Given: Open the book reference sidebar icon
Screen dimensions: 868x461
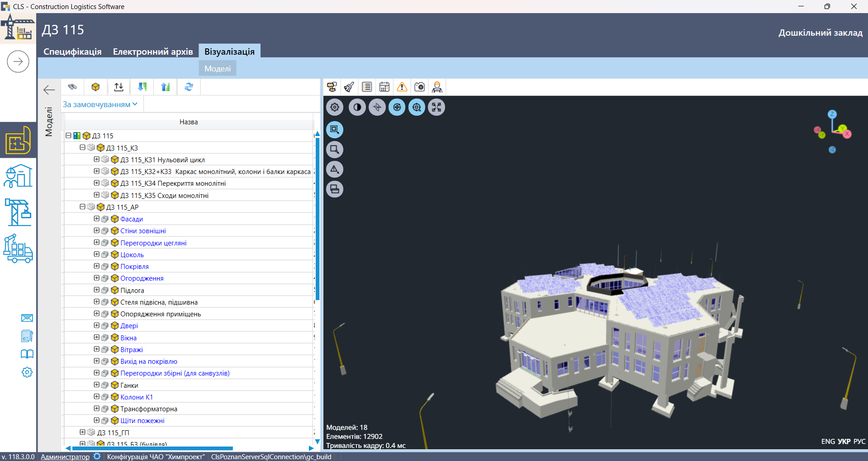Looking at the screenshot, I should click(27, 354).
